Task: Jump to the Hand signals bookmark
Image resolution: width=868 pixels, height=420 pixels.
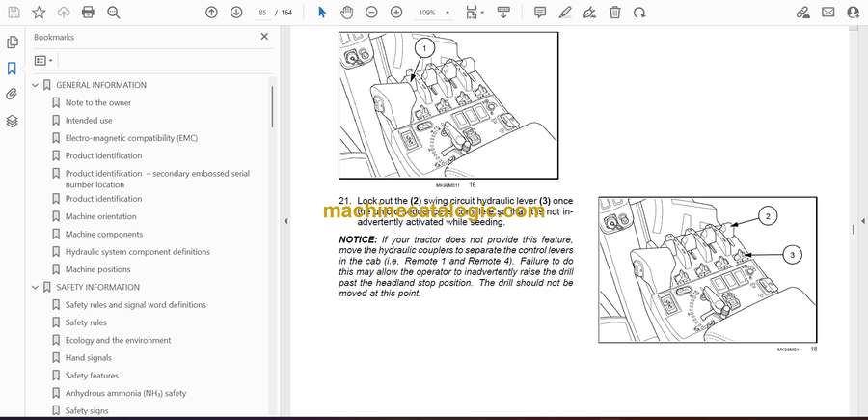Action: tap(89, 358)
